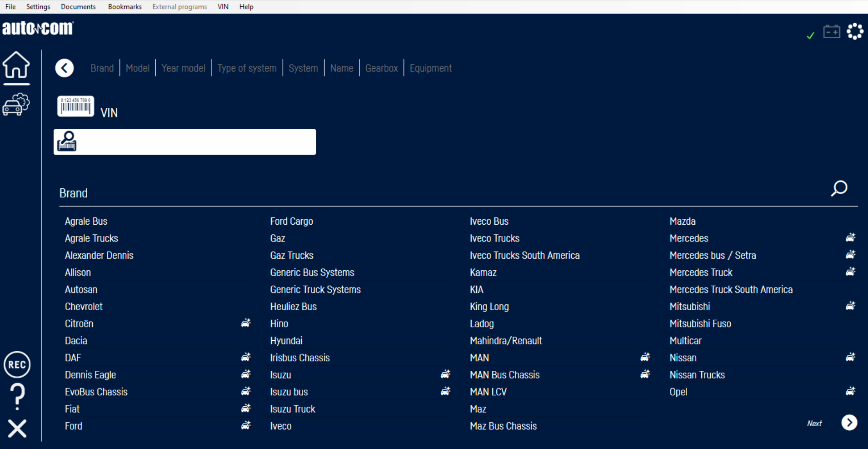Click the vehicle icon beside Citroën
The image size is (868, 449).
click(246, 323)
